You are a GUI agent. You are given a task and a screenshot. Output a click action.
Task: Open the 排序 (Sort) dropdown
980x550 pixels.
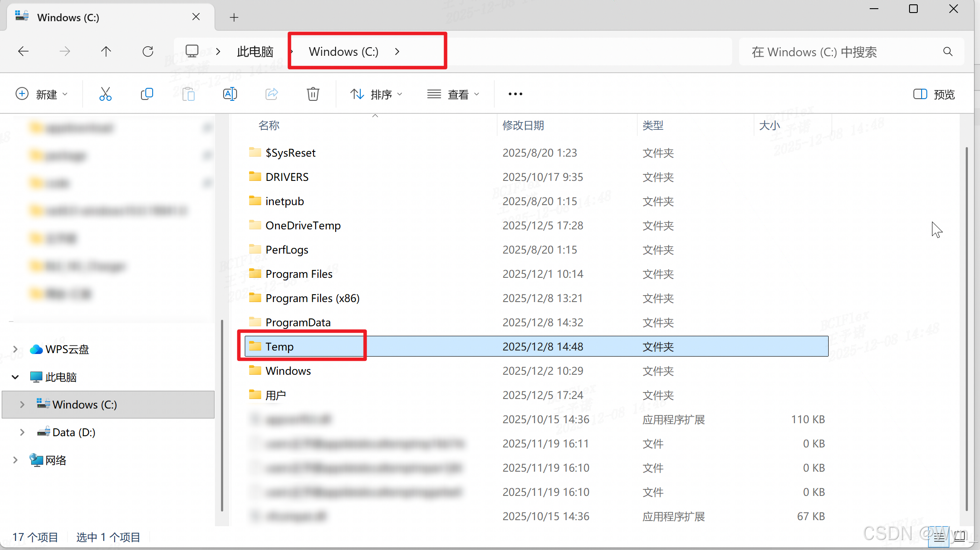(x=376, y=94)
